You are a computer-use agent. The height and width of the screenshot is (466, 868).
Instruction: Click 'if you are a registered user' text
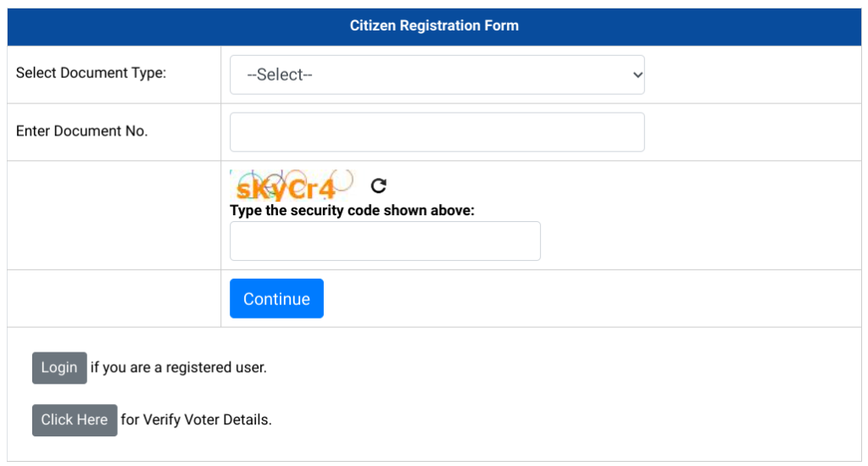click(178, 368)
